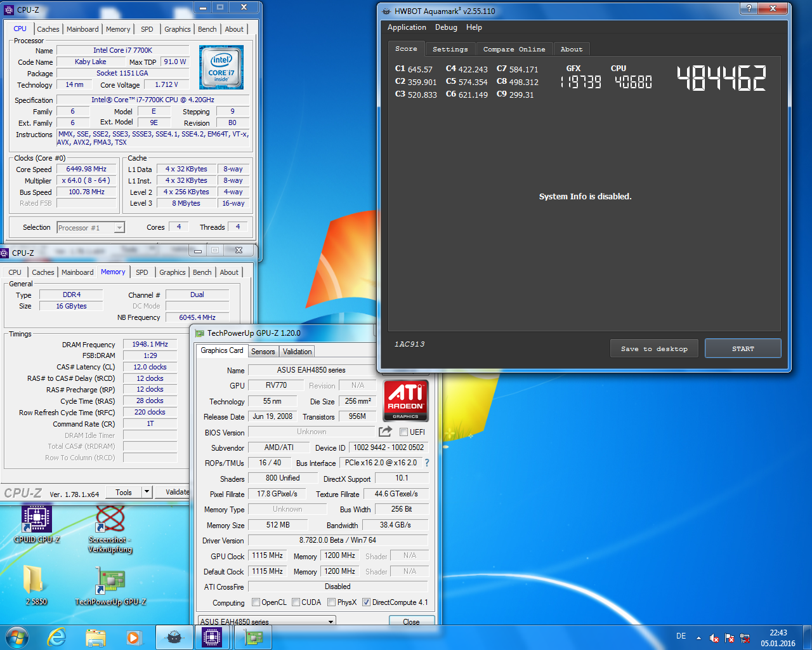The height and width of the screenshot is (650, 812).
Task: Switch to Validation tab in GPU-Z
Action: (x=297, y=352)
